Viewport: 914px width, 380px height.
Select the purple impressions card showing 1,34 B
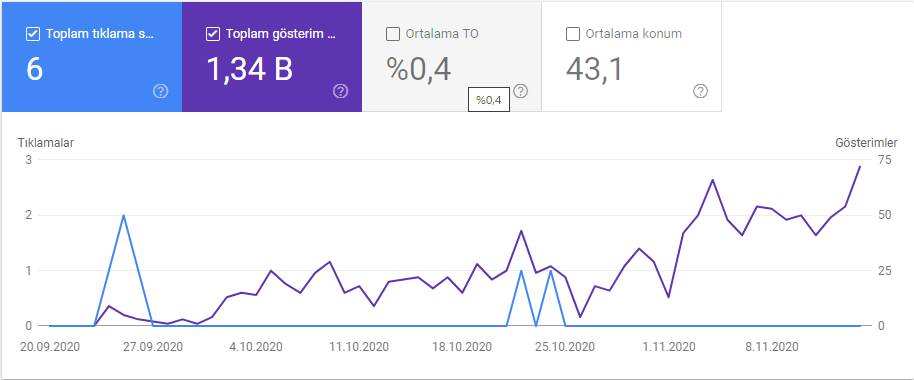pyautogui.click(x=272, y=57)
